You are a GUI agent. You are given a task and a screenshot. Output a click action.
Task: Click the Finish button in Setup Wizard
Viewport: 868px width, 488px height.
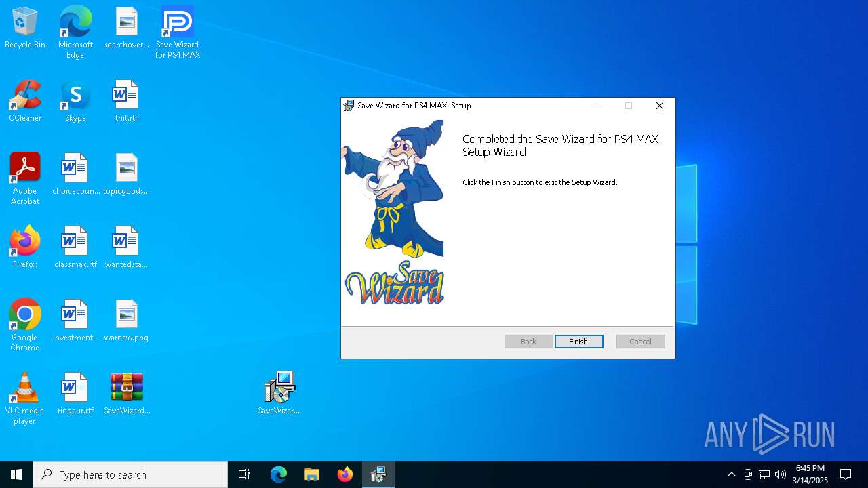click(578, 342)
